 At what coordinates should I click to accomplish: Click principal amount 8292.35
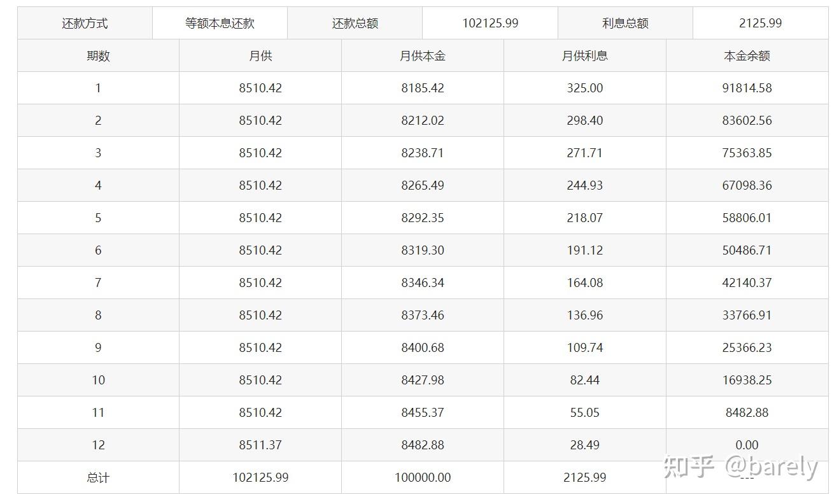422,218
